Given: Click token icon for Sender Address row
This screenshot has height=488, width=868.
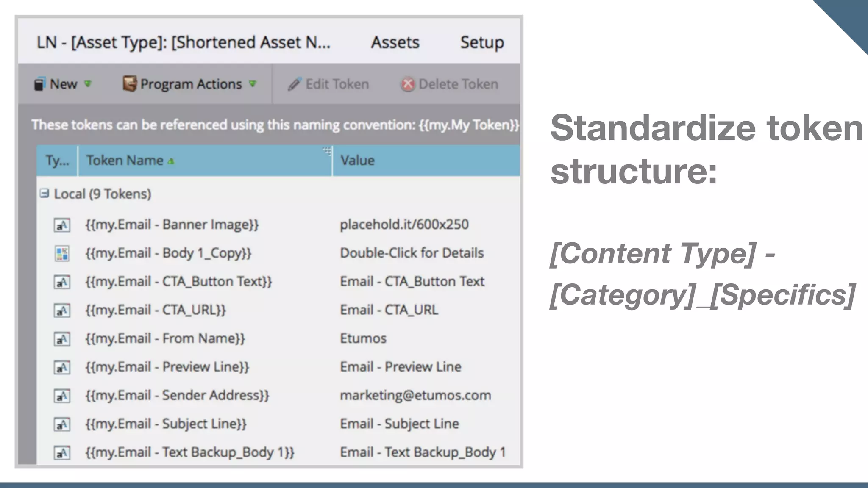Looking at the screenshot, I should tap(62, 396).
